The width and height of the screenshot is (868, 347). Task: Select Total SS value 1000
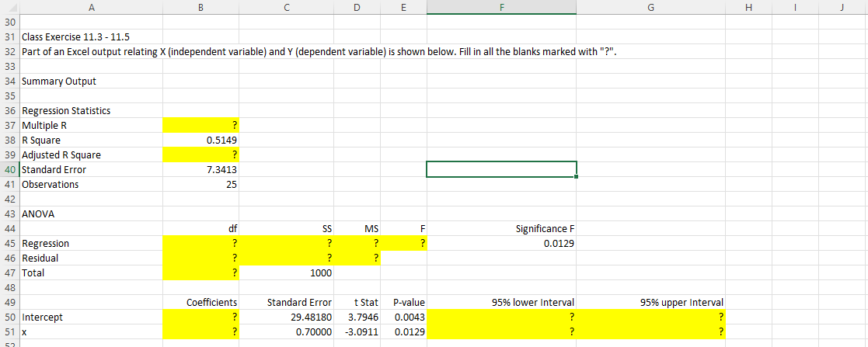[x=286, y=272]
